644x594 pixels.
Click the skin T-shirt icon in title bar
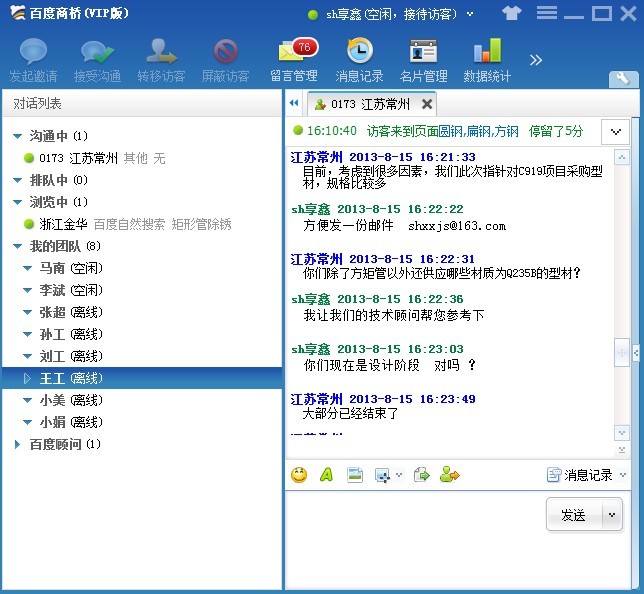pos(511,14)
